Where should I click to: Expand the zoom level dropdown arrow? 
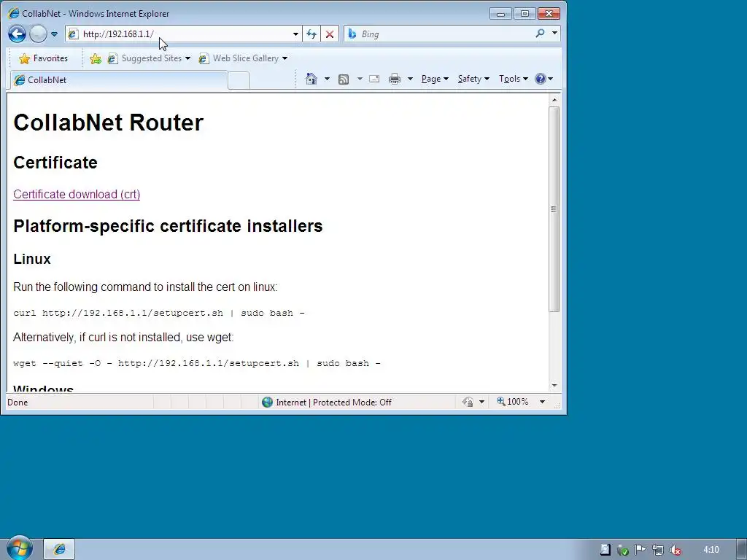coord(542,402)
